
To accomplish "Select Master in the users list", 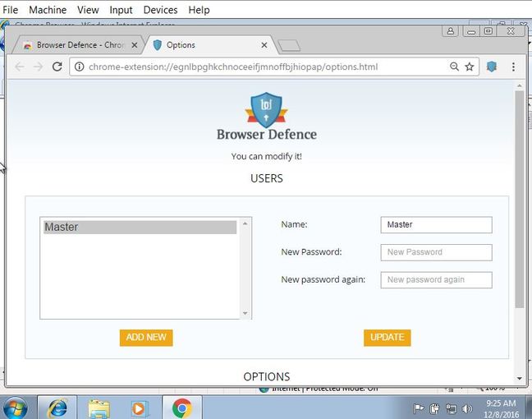I will click(x=140, y=227).
